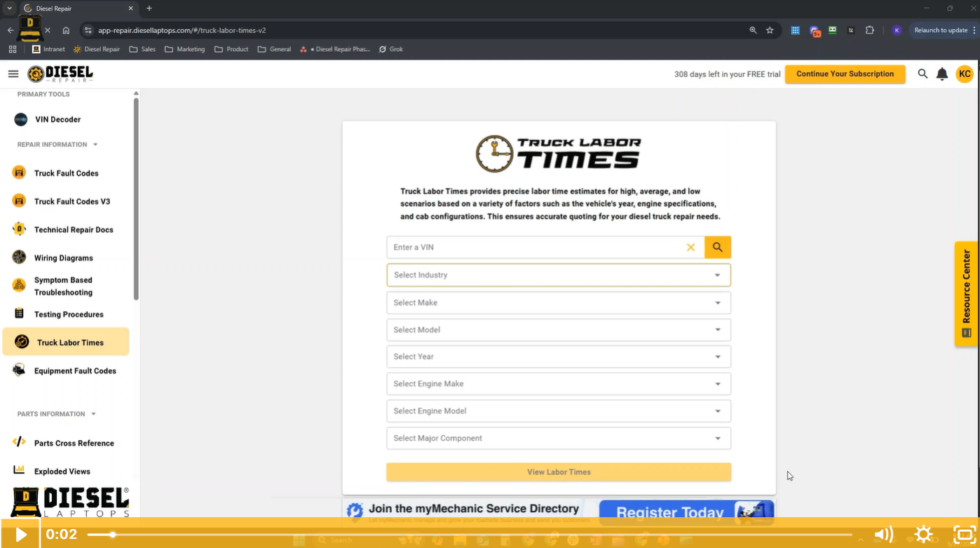This screenshot has width=980, height=548.
Task: Open video player settings gear
Action: click(924, 534)
